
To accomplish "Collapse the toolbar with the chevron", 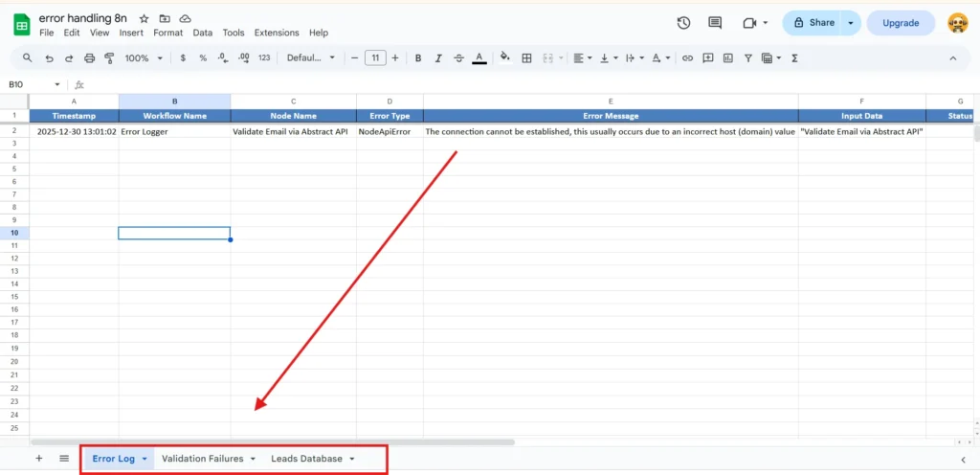I will [953, 58].
